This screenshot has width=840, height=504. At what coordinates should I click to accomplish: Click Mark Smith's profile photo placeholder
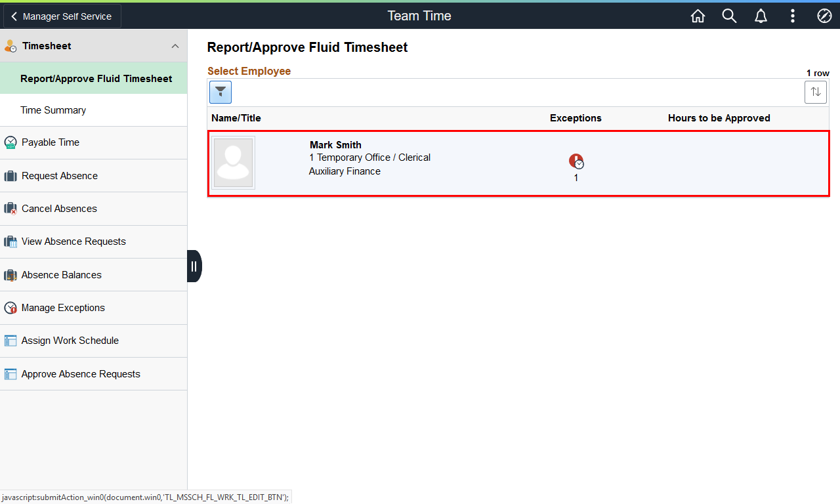click(x=234, y=163)
